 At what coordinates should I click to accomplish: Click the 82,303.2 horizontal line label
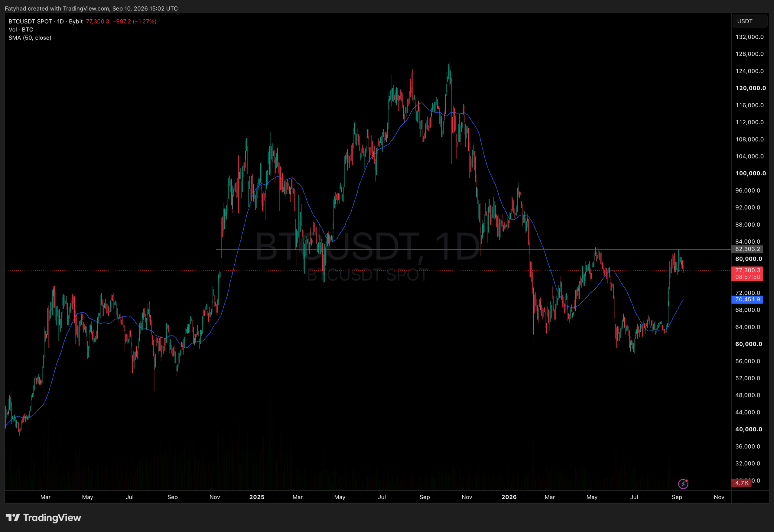747,249
